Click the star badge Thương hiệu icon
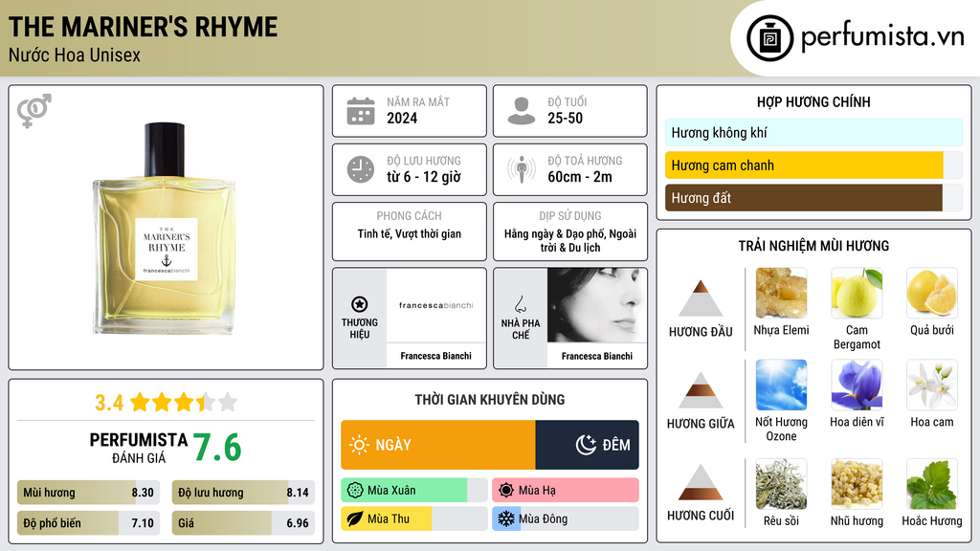This screenshot has height=551, width=980. [x=360, y=304]
